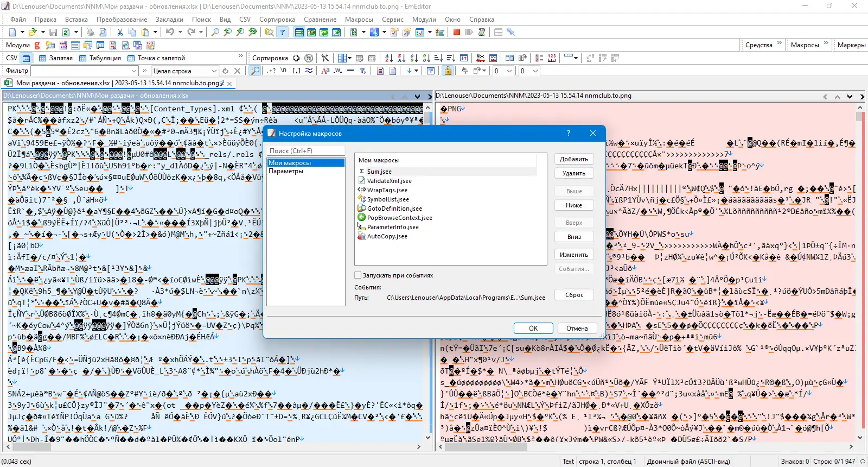The width and height of the screenshot is (868, 467).
Task: Click the Save diskette icon
Action: (53, 33)
